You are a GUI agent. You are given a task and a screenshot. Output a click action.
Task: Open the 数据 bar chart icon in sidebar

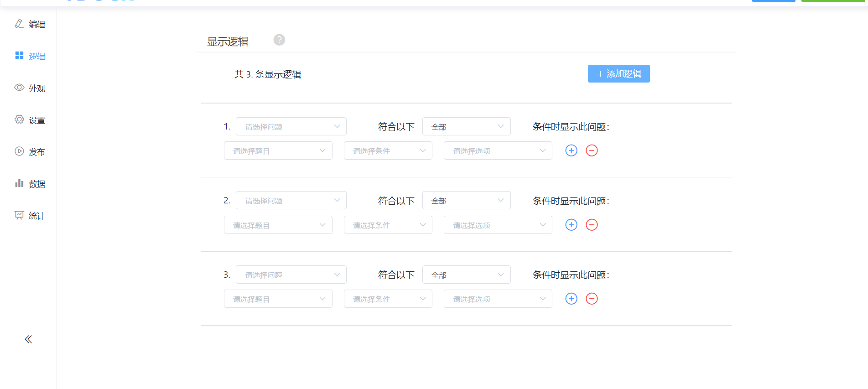[x=19, y=183]
